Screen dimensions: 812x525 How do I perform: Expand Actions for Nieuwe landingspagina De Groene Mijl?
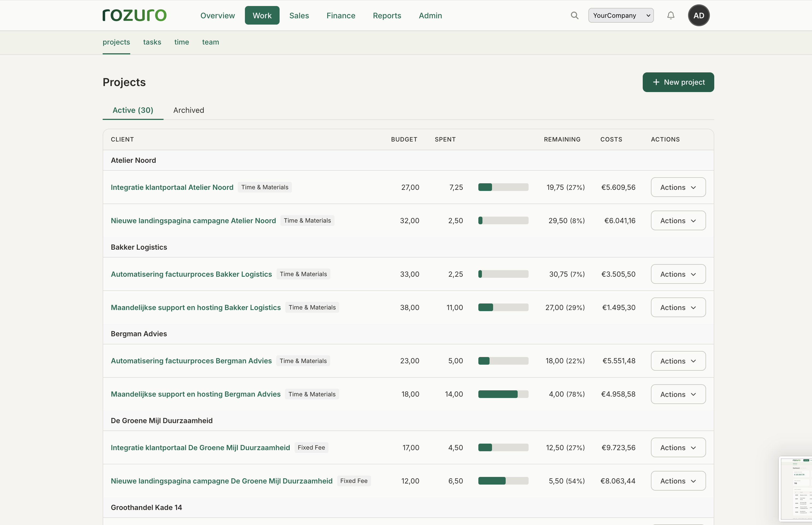coord(678,481)
